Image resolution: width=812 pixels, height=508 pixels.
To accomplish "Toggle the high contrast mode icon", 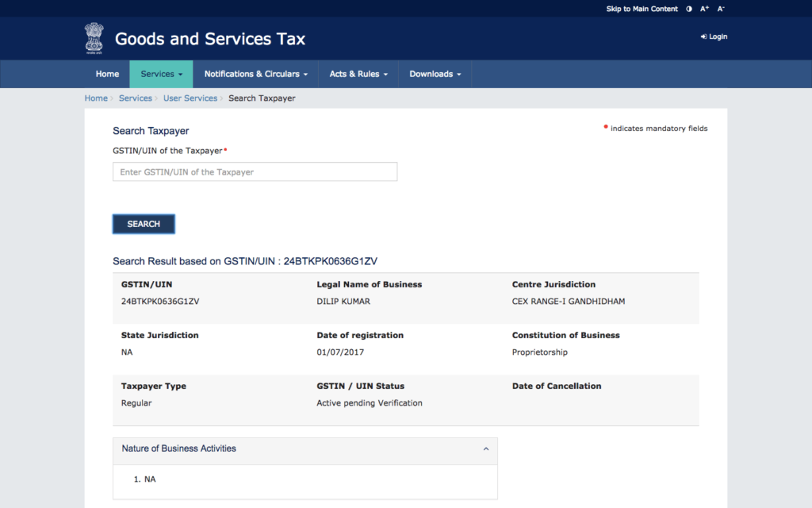I will (x=688, y=9).
